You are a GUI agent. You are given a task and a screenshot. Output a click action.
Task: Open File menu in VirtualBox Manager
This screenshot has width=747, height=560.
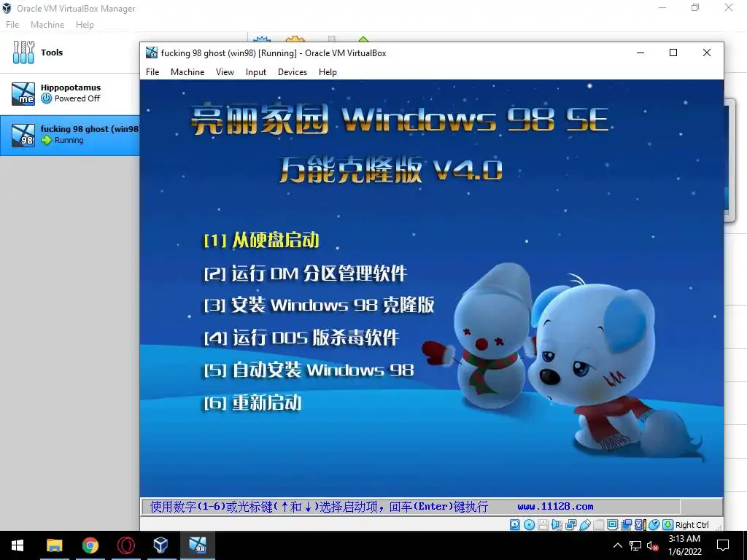[12, 25]
